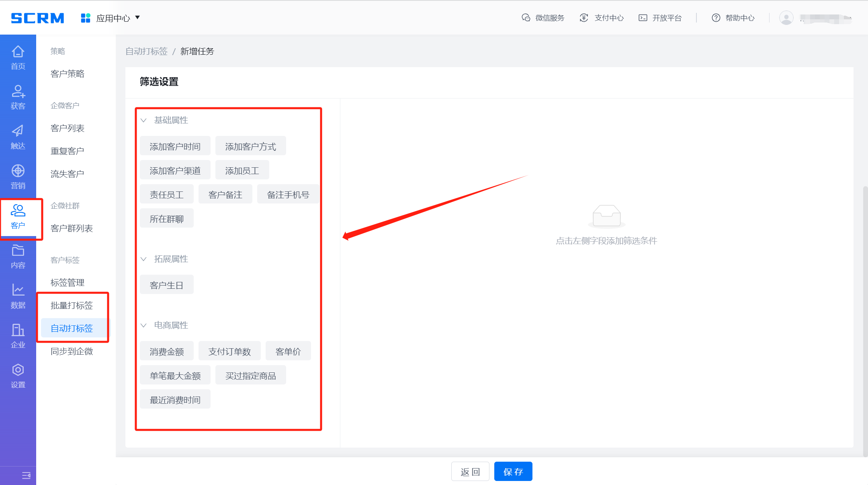This screenshot has width=868, height=485.
Task: Add the 添加客户时间 filter field
Action: click(x=175, y=146)
